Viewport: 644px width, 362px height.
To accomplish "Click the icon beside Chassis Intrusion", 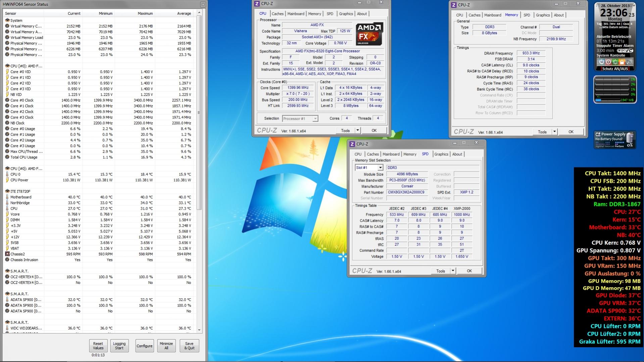I will 7,260.
